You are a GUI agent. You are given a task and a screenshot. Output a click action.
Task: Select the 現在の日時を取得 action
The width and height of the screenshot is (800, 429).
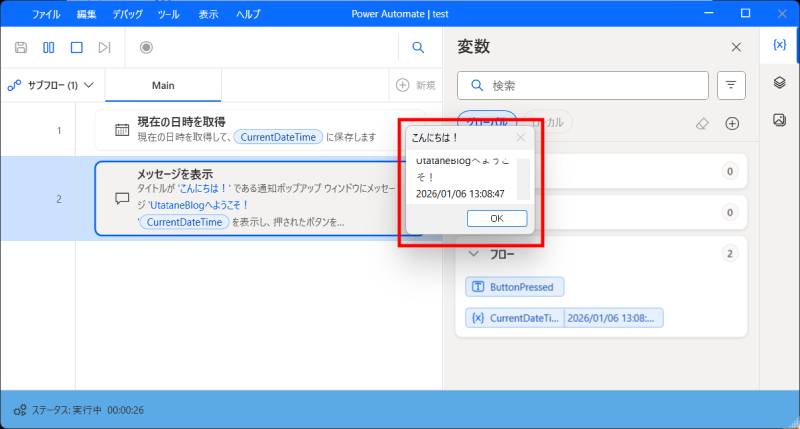(x=260, y=130)
